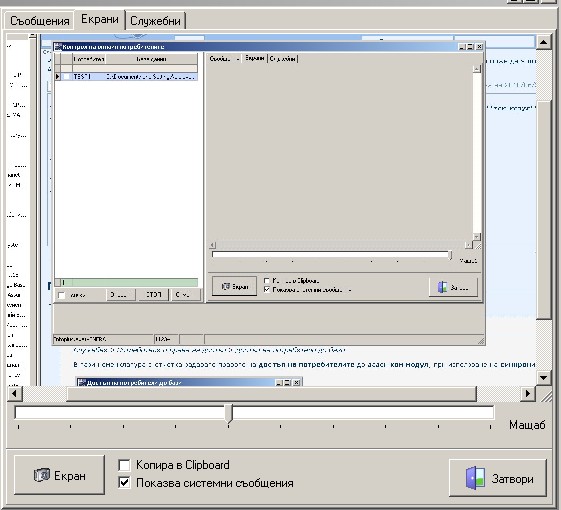The width and height of the screenshot is (561, 510).
Task: Untick Показва системни съобщения checkbox
Action: point(124,483)
